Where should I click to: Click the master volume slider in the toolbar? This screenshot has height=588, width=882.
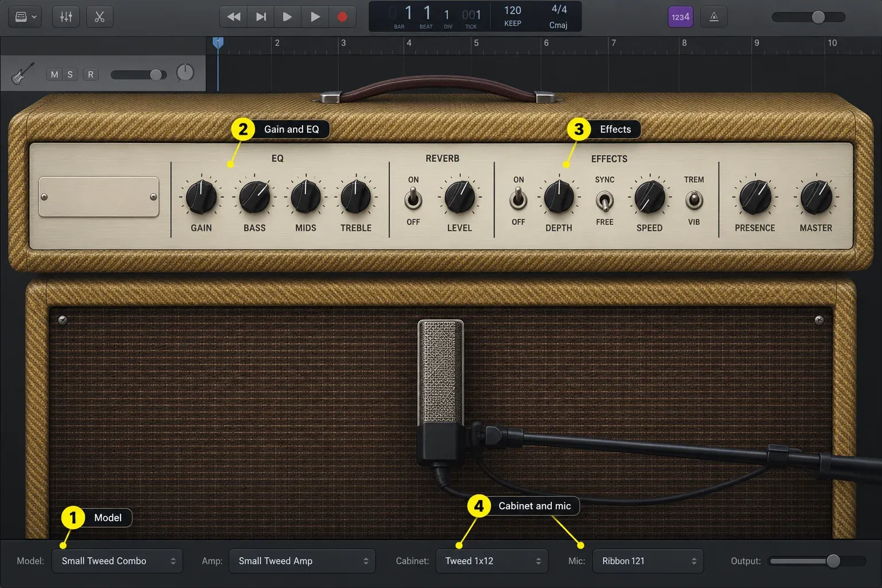808,17
